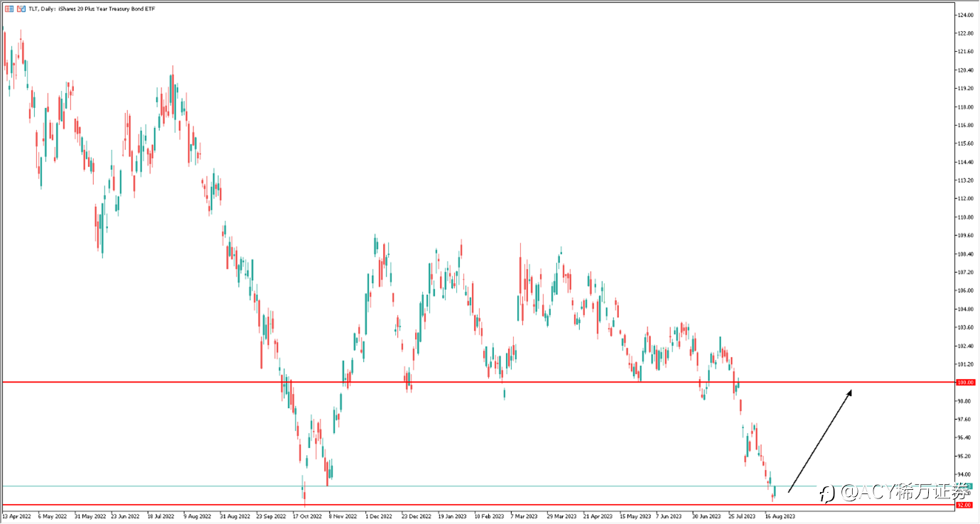Click the '29 Mar 2023' date axis label
Screen dimensions: 980x524
[x=561, y=517]
